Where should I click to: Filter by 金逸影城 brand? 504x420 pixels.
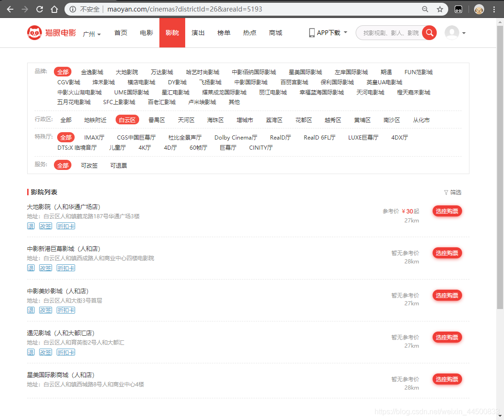click(92, 72)
